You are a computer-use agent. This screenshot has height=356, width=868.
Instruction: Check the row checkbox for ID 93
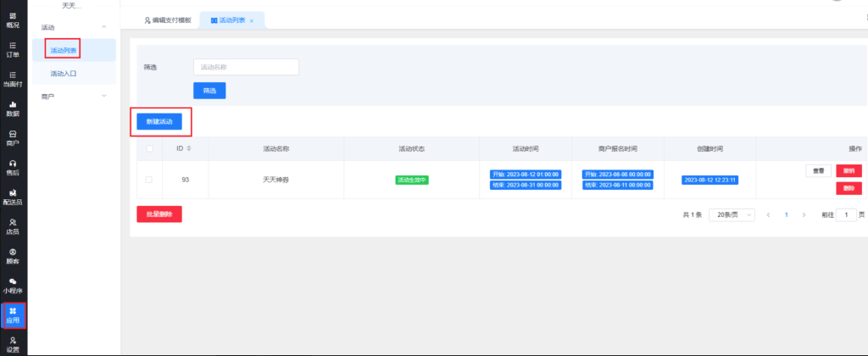click(149, 180)
